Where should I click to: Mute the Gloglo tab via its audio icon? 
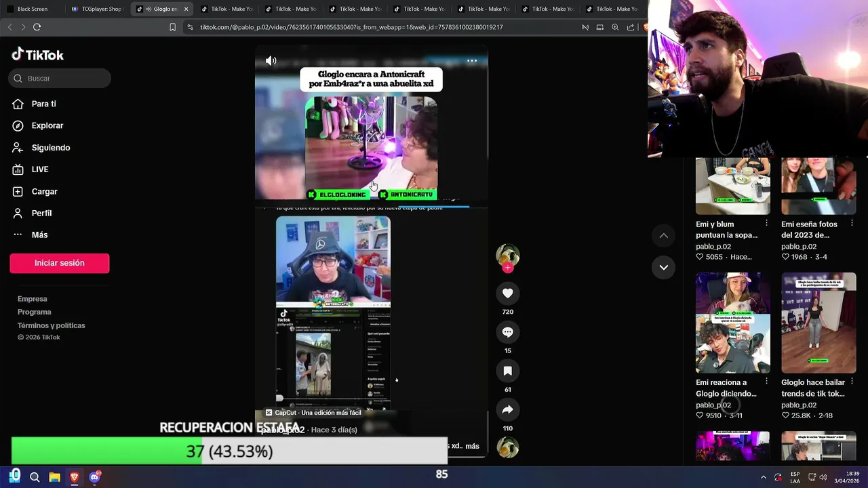pyautogui.click(x=149, y=9)
